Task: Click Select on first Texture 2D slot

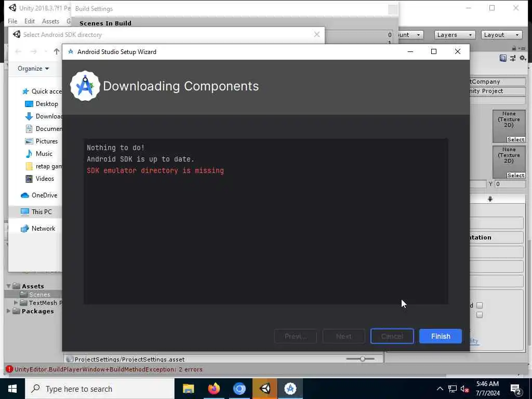Action: click(x=516, y=139)
